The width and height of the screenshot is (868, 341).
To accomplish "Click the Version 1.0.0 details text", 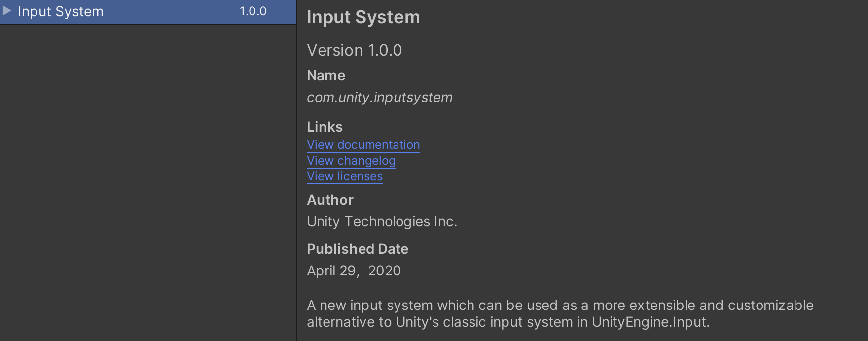I will click(x=354, y=50).
